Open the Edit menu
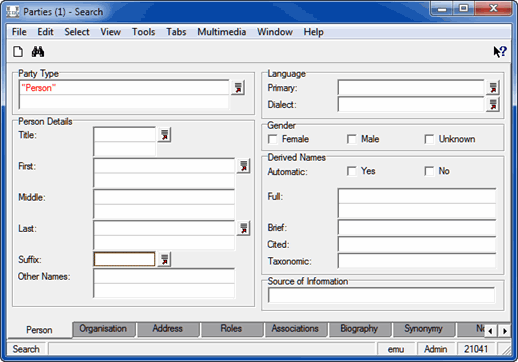The height and width of the screenshot is (362, 518). (45, 32)
